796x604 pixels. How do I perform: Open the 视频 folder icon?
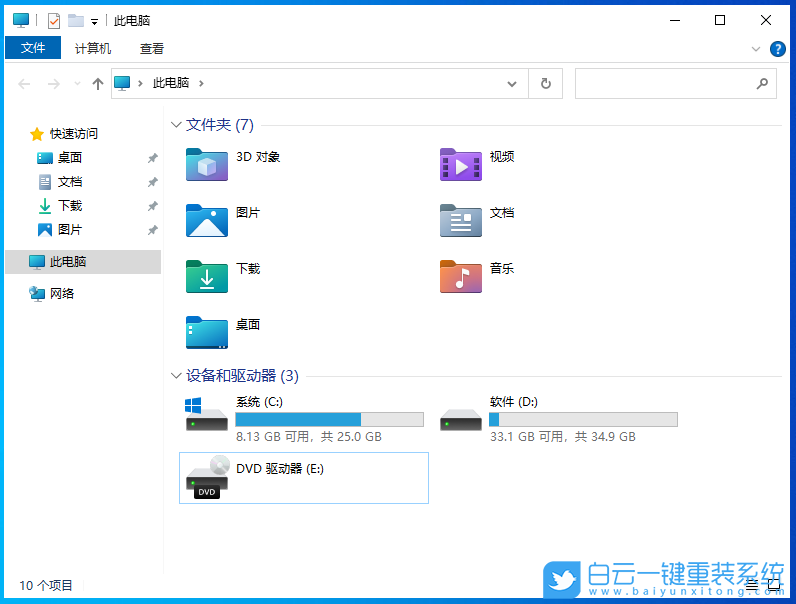tap(460, 164)
